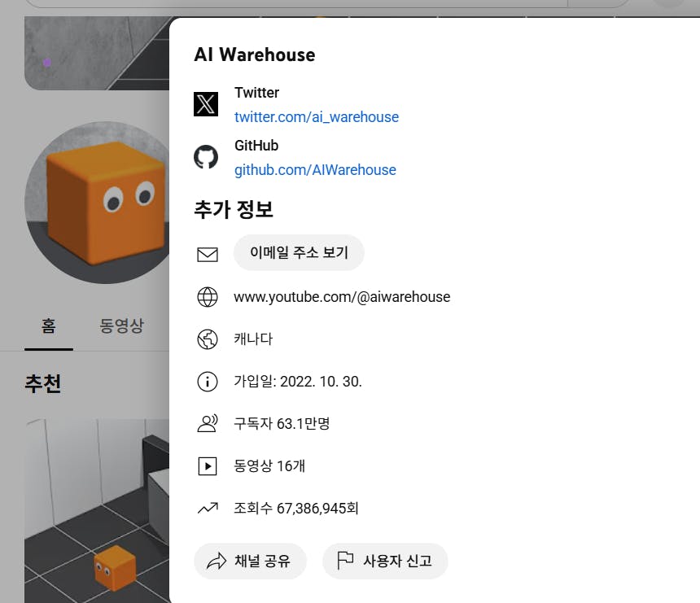The width and height of the screenshot is (700, 603).
Task: Click the channel banner image
Action: point(97,53)
